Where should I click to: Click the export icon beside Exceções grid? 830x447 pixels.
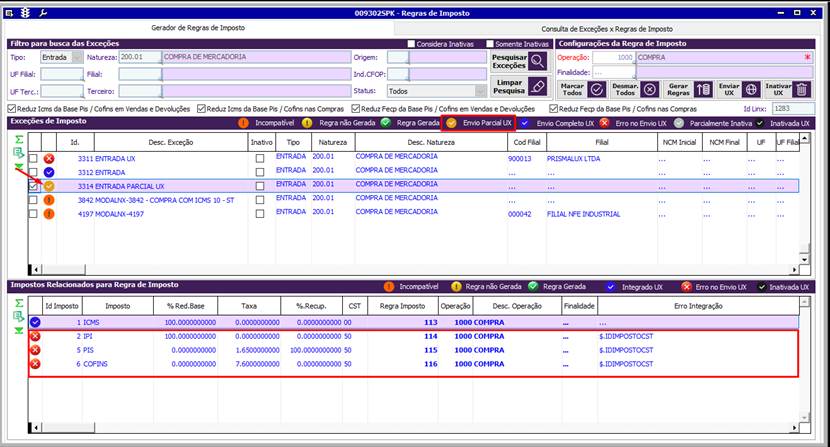pos(19,153)
